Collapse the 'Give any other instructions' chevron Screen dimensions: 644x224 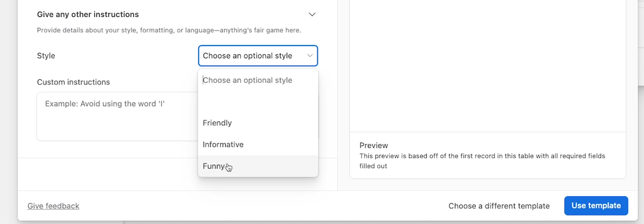(x=312, y=14)
